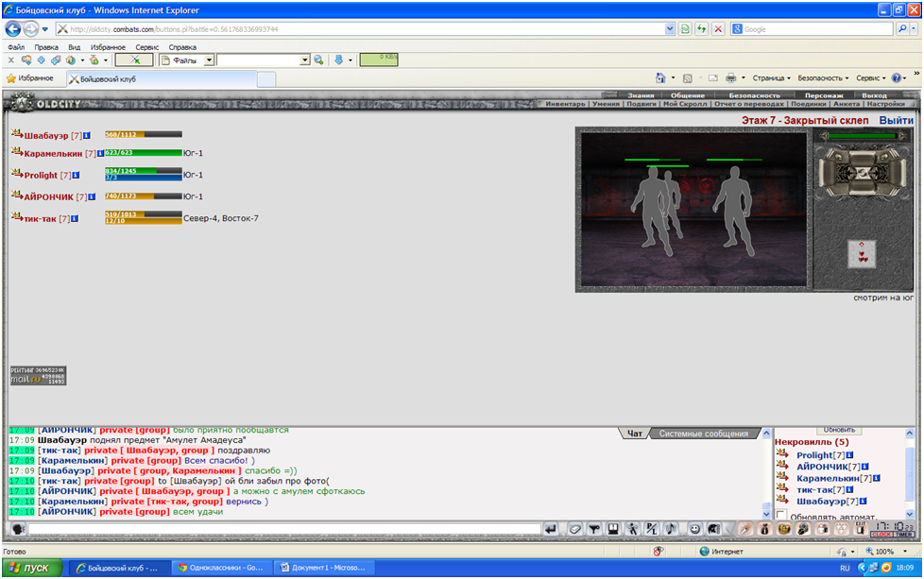This screenshot has height=579, width=924.
Task: Click the save chat floppy icon
Action: click(x=613, y=529)
